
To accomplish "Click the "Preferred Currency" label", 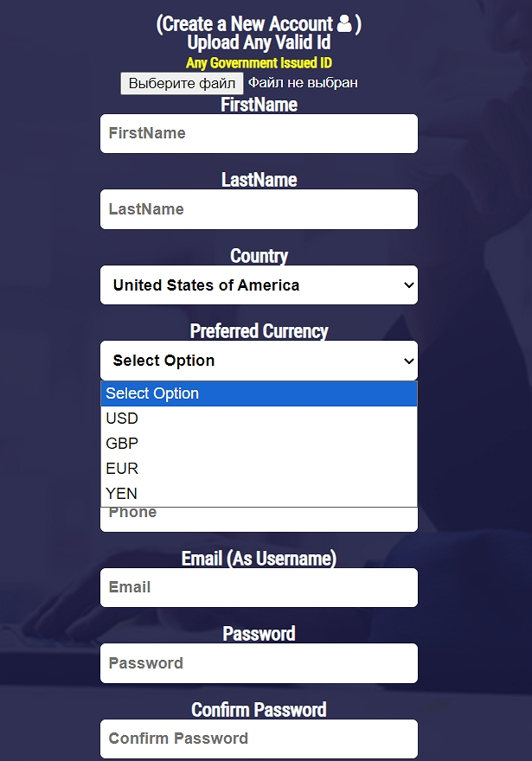I will click(259, 331).
